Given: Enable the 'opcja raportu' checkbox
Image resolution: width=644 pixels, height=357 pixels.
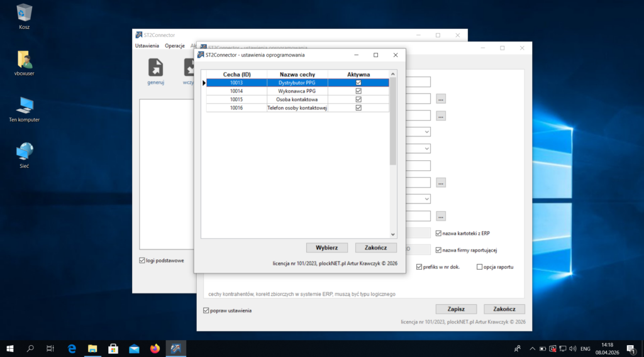Looking at the screenshot, I should (480, 267).
